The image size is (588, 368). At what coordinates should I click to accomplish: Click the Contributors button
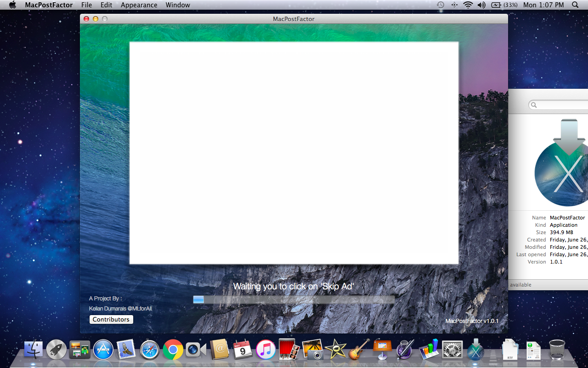pyautogui.click(x=111, y=319)
